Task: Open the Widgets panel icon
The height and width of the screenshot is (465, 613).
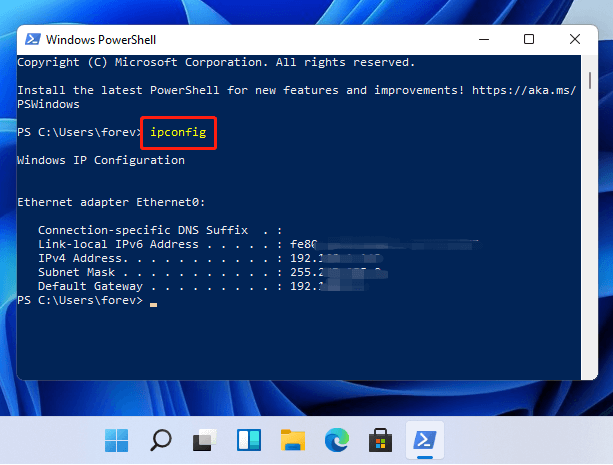Action: click(249, 440)
